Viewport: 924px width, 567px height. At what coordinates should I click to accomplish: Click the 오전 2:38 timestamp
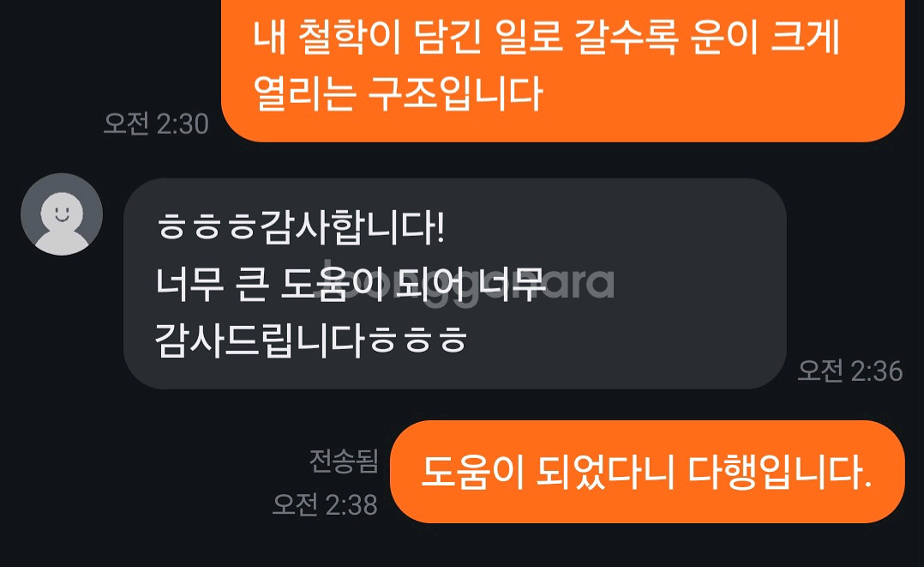(x=325, y=505)
